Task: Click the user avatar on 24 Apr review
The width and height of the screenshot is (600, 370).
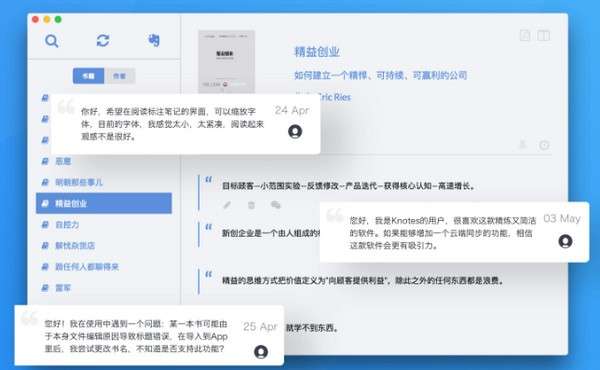Action: [295, 132]
